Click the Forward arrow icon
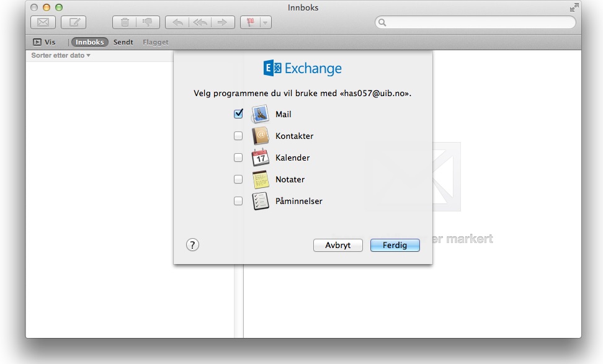603x364 pixels. [x=222, y=22]
